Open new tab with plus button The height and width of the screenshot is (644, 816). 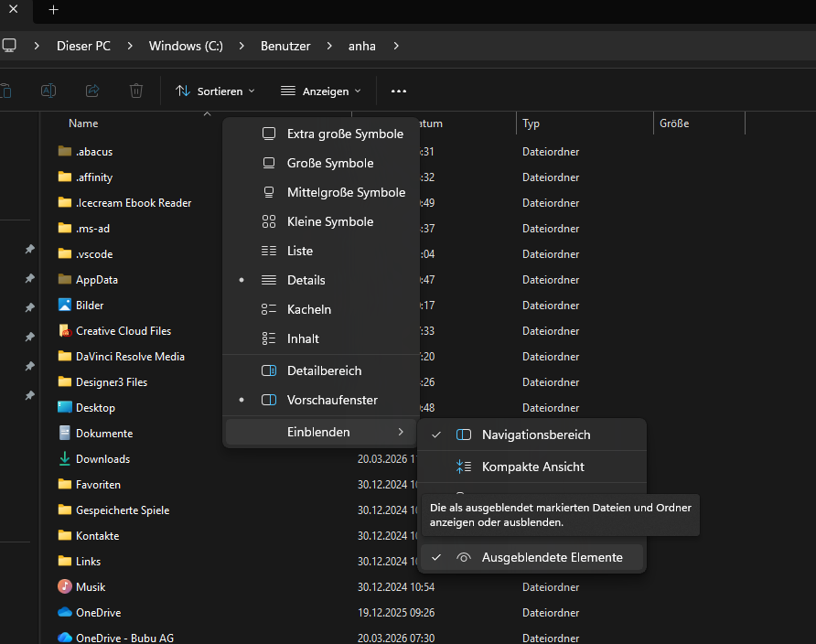point(53,9)
